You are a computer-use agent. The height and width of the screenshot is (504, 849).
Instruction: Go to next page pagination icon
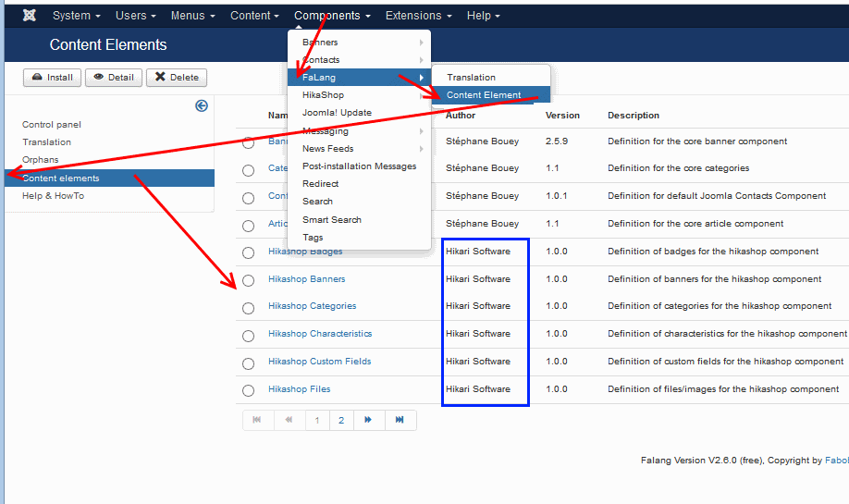click(x=368, y=420)
